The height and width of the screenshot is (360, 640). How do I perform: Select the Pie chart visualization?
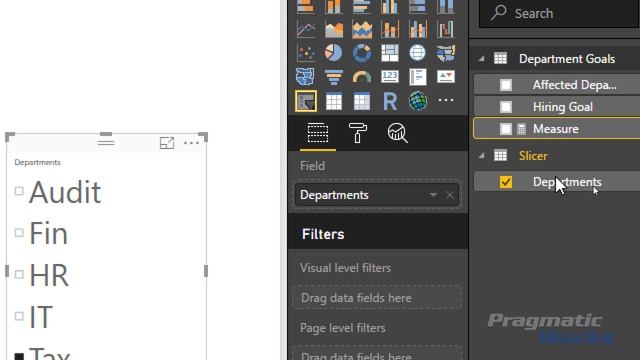click(334, 53)
